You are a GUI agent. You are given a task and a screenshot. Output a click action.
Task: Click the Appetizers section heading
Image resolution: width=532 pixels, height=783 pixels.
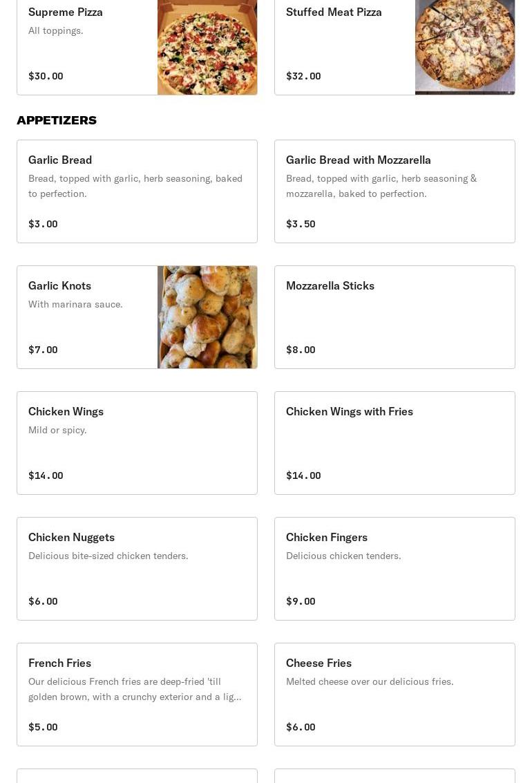tap(57, 120)
